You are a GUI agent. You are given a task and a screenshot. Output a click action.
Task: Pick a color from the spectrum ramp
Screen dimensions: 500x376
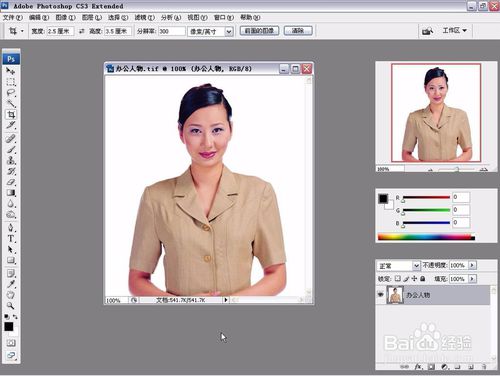[426, 237]
